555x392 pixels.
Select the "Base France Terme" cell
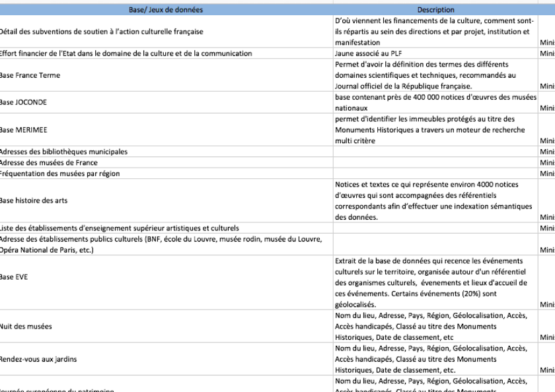tap(30, 75)
